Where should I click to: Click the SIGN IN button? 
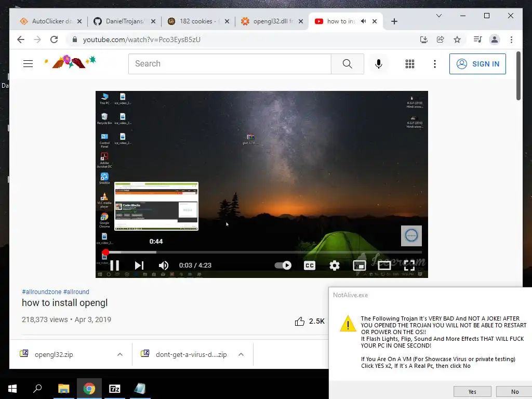477,64
